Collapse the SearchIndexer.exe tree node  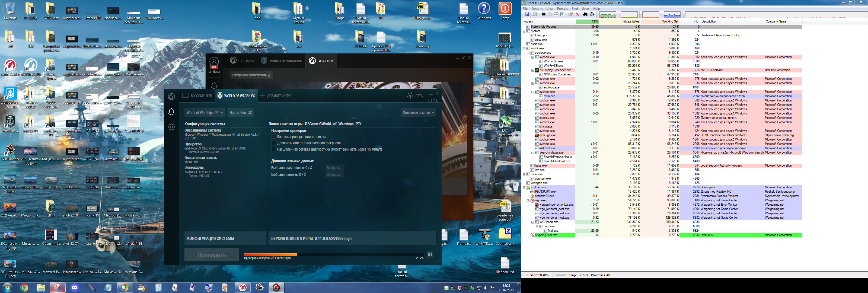click(x=532, y=153)
